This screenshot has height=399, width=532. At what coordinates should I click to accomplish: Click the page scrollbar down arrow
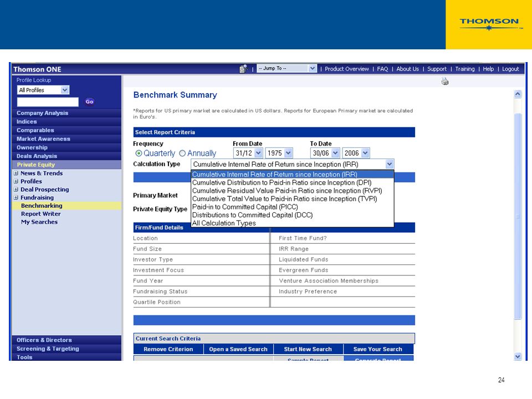518,356
